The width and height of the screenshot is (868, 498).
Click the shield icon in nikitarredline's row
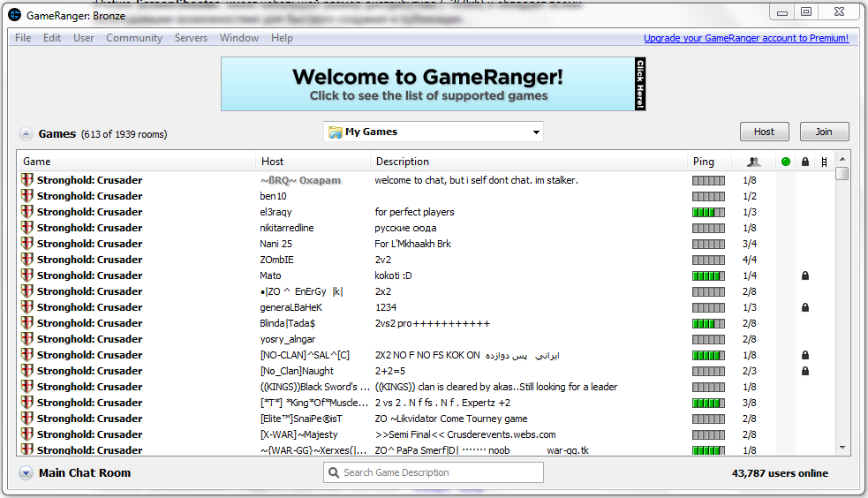[27, 228]
